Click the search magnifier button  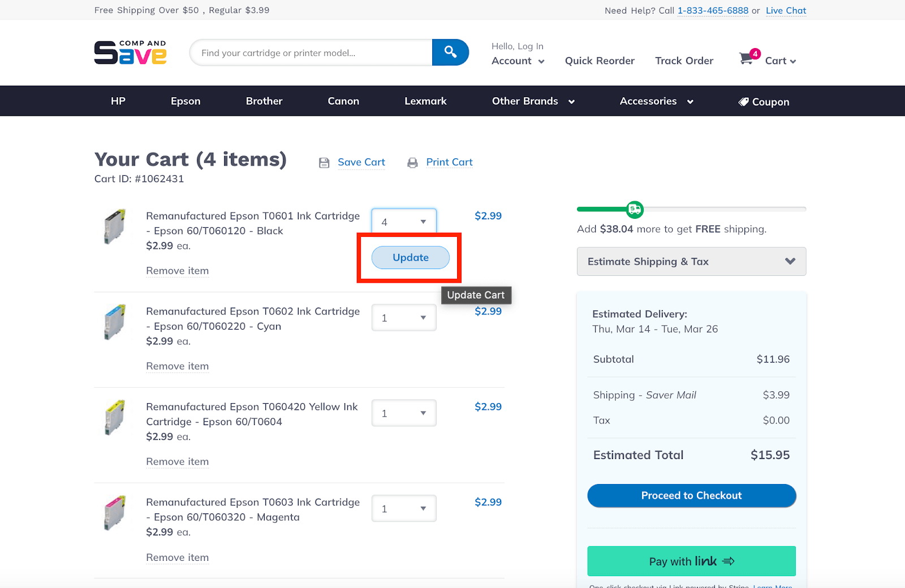[x=450, y=53]
